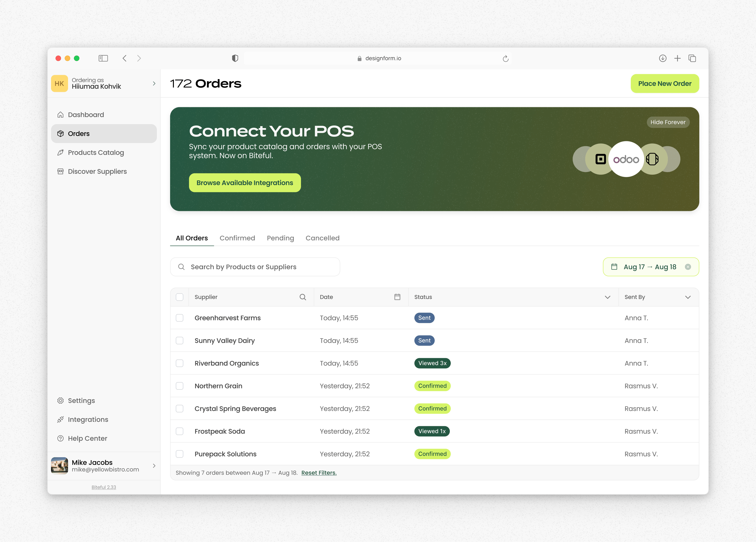
Task: Switch to the Pending tab
Action: pyautogui.click(x=280, y=238)
